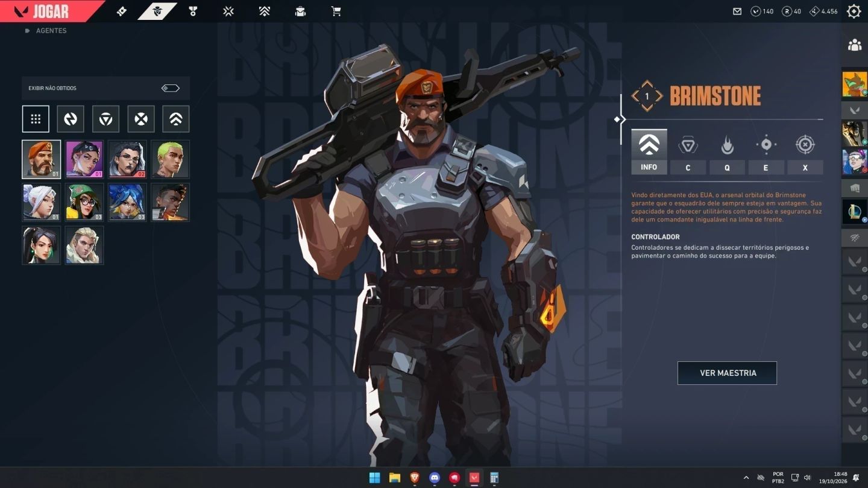Expand the offline friends group header
Image resolution: width=868 pixels, height=488 pixels.
coord(855,238)
